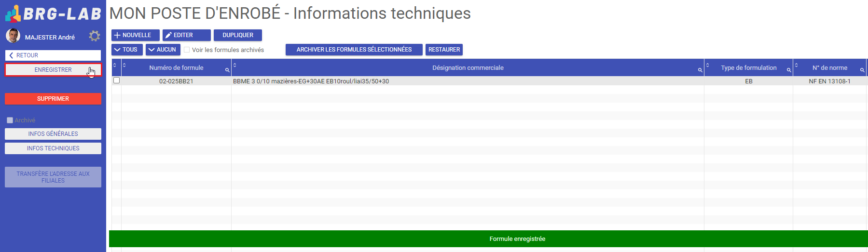Sort arrows of Type de formulation column
This screenshot has width=868, height=252.
[x=707, y=65]
